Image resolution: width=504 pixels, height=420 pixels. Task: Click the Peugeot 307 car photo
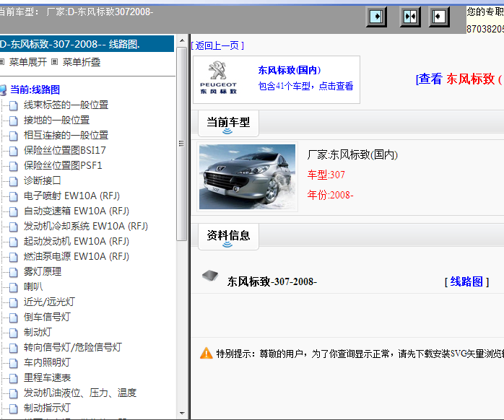247,177
